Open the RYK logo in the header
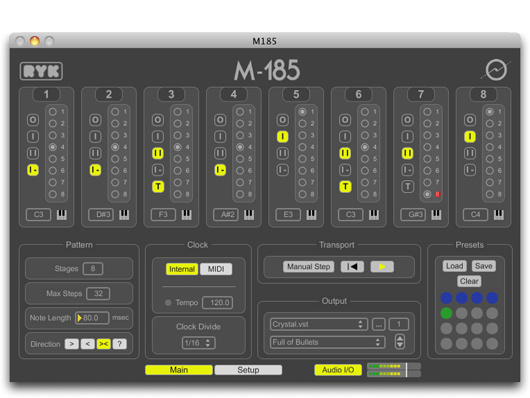 pos(41,71)
